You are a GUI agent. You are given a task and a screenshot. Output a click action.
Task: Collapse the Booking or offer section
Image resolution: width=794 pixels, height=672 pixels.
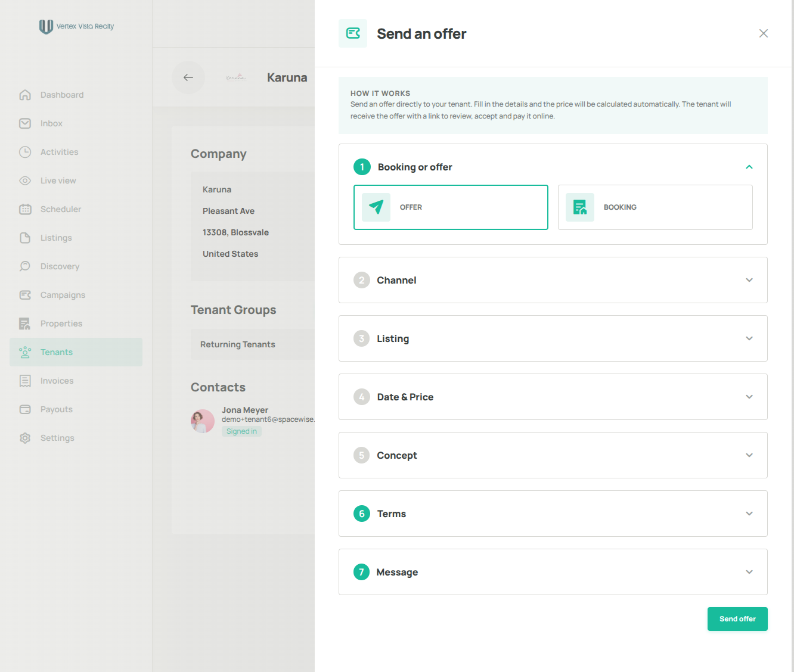pos(749,167)
